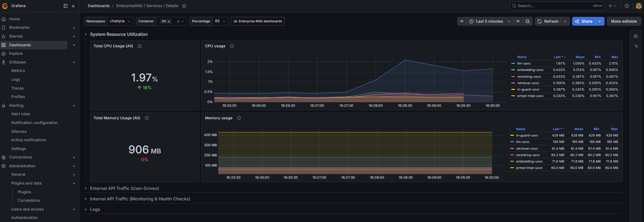The height and width of the screenshot is (222, 644).
Task: Undock the sidebar menu icon
Action: 65,6
